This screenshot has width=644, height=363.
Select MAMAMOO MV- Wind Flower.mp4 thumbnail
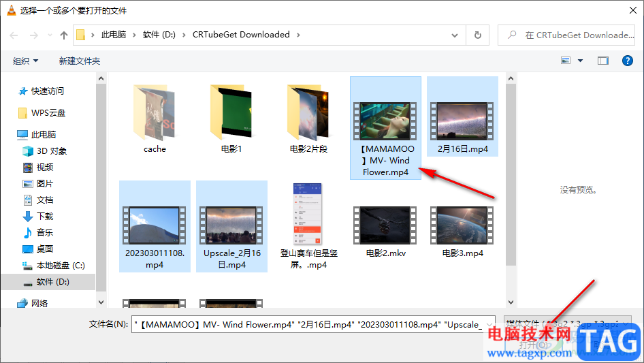coord(385,121)
